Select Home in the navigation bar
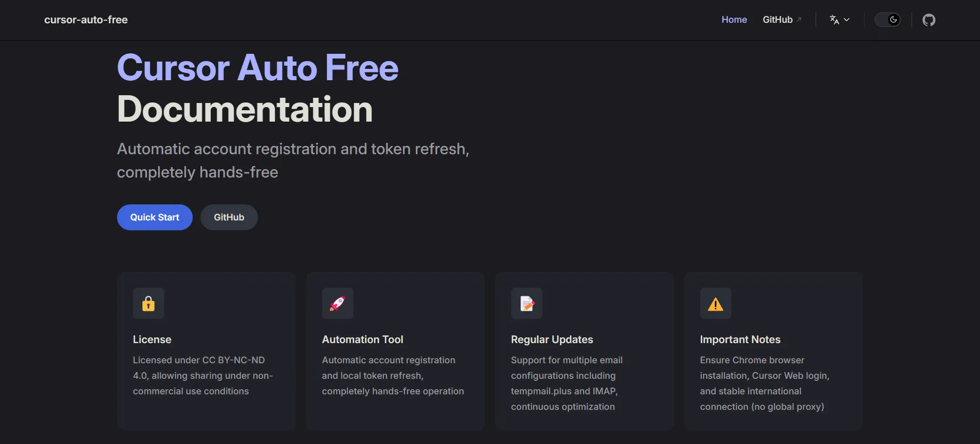The width and height of the screenshot is (980, 444). pyautogui.click(x=734, y=20)
